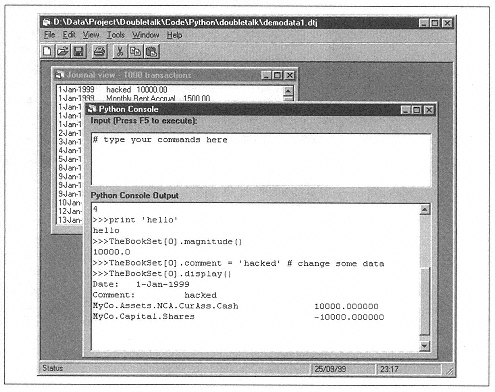The image size is (495, 392).
Task: Maximize the Python Console window
Action: 417,110
